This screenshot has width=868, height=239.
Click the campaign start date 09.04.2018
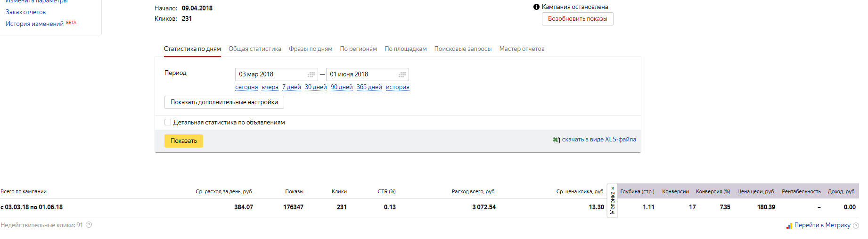point(197,8)
